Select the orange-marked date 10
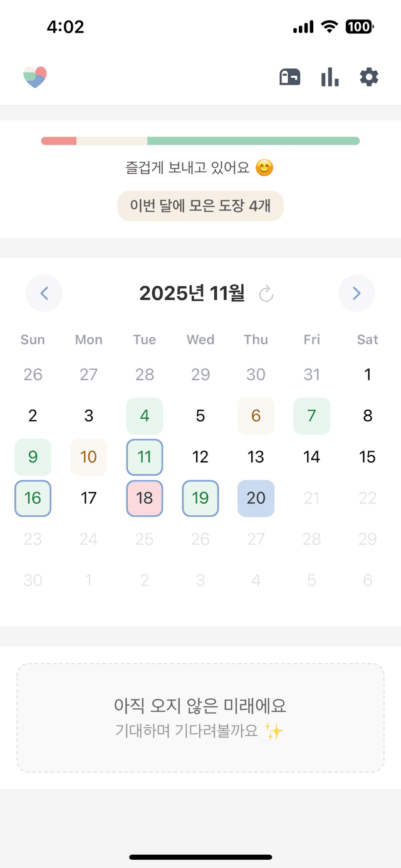This screenshot has width=401, height=868. click(x=88, y=457)
